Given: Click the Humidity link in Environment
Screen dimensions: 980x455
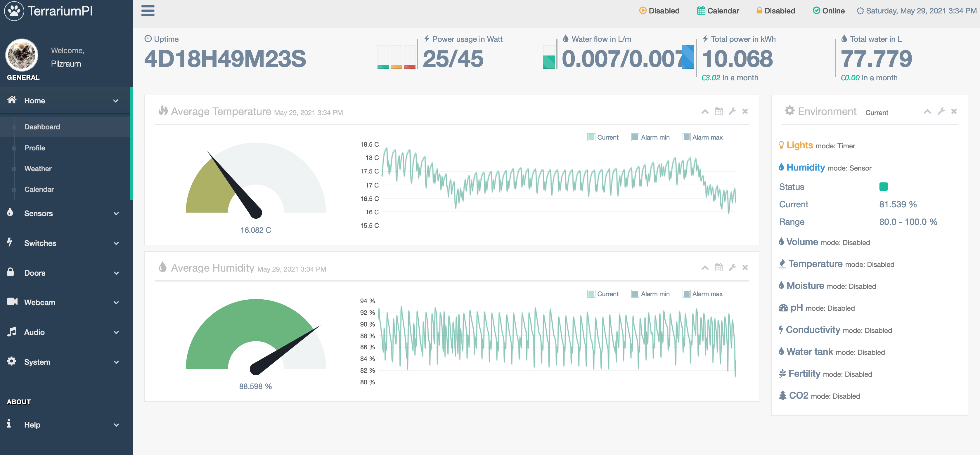Looking at the screenshot, I should pos(805,167).
